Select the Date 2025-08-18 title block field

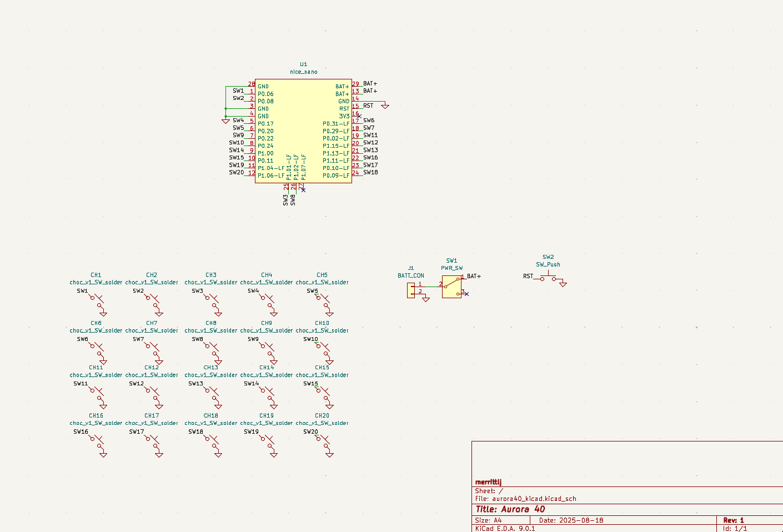(x=571, y=520)
